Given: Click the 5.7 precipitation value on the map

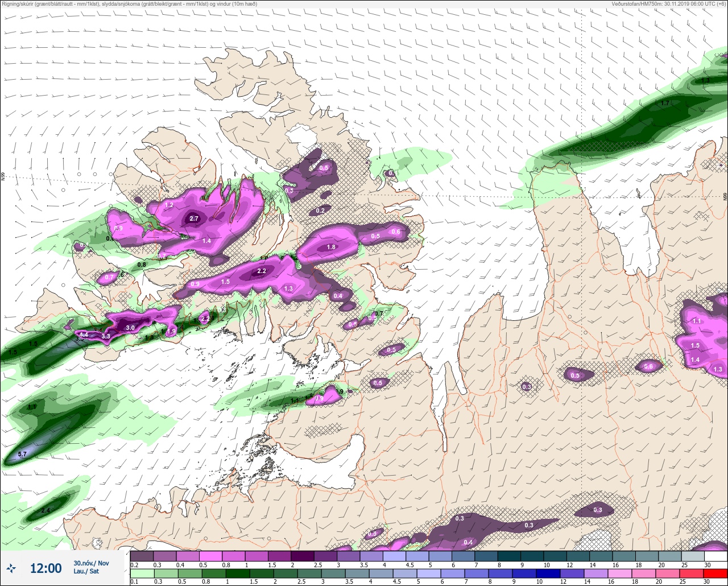Looking at the screenshot, I should (x=22, y=454).
